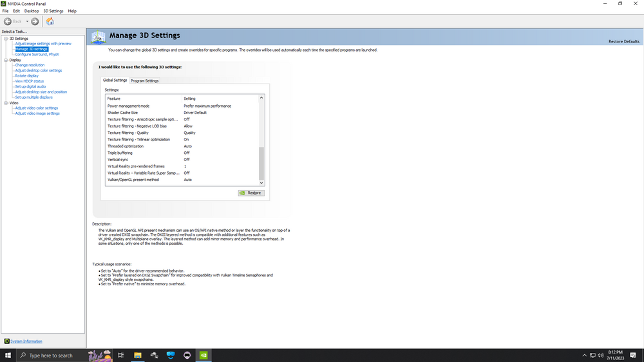Switch to Program Settings tab

(144, 81)
